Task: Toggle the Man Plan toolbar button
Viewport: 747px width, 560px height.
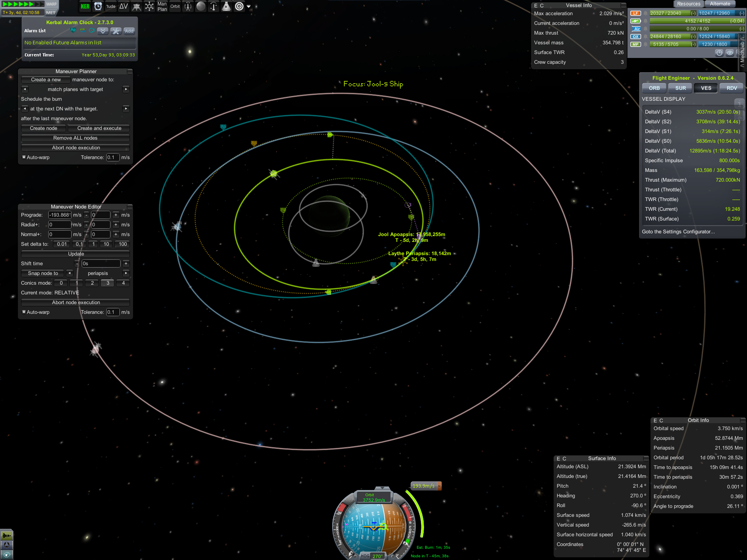Action: pyautogui.click(x=162, y=6)
